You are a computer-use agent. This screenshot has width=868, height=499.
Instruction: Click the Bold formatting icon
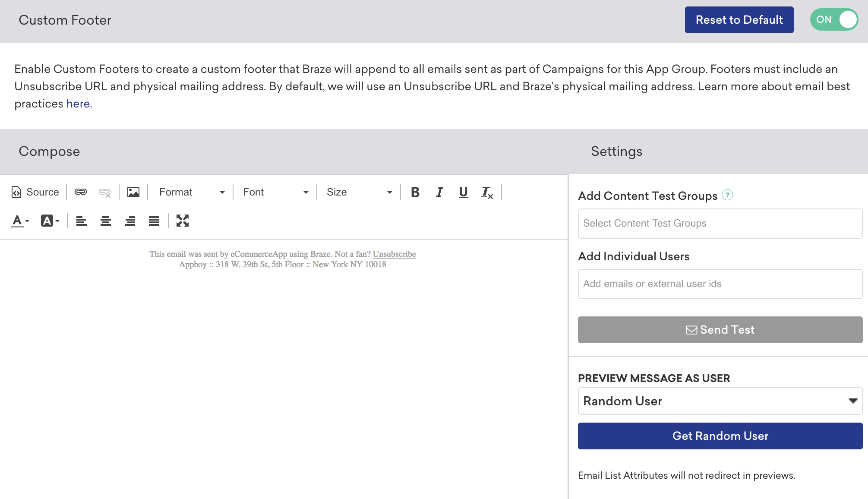click(x=416, y=192)
